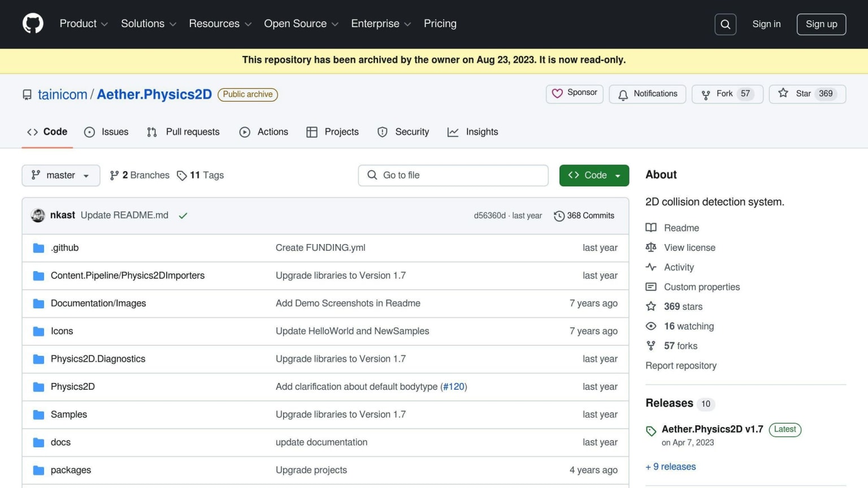Click the GitHub logo icon
This screenshot has width=868, height=488.
pyautogui.click(x=33, y=24)
